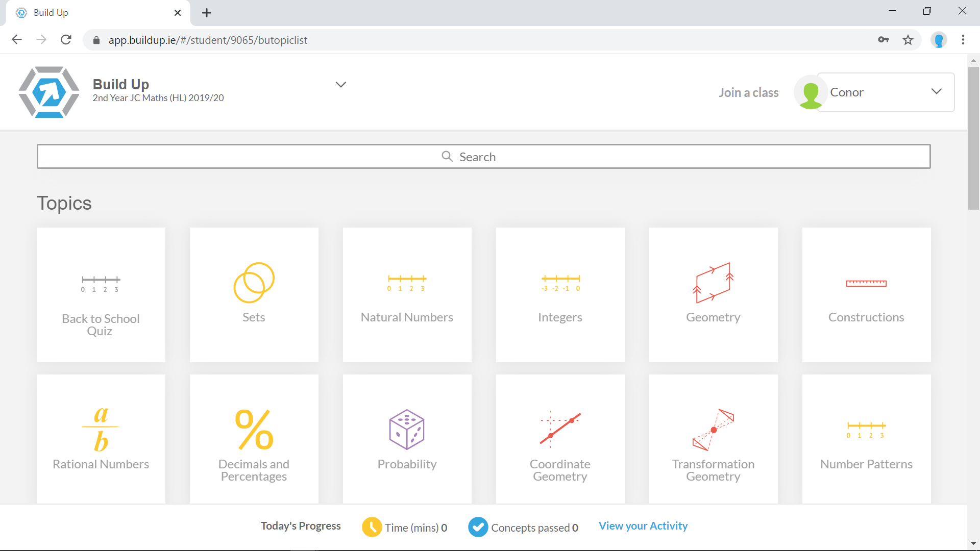Go back using the browser back arrow
Image resolution: width=980 pixels, height=551 pixels.
[x=17, y=40]
